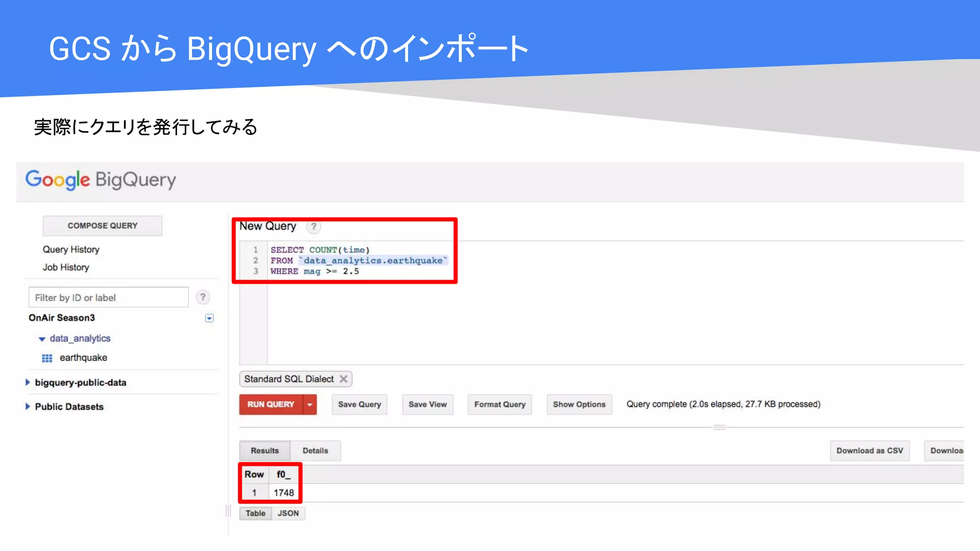Click Filter by ID or label field
The width and height of the screenshot is (980, 551).
(x=109, y=298)
